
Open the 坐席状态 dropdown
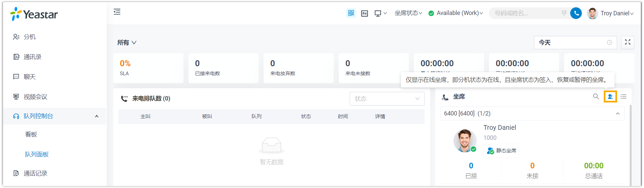point(408,13)
